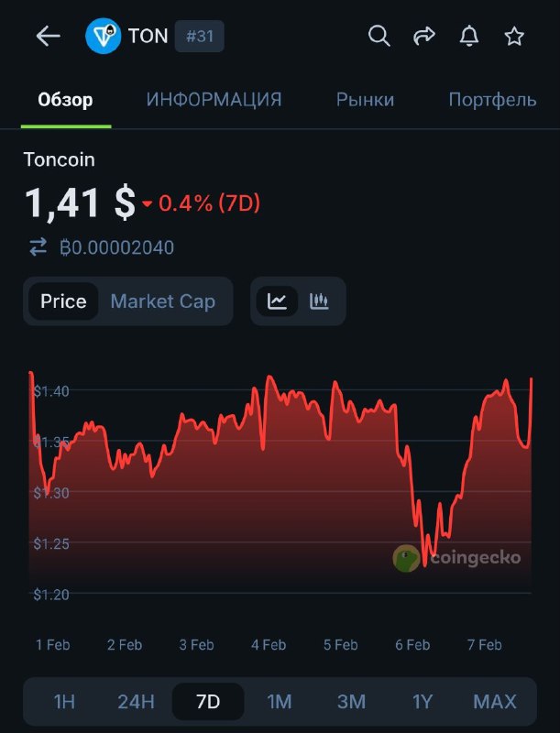Switch to the candlestick chart icon
560x733 pixels.
tap(321, 301)
